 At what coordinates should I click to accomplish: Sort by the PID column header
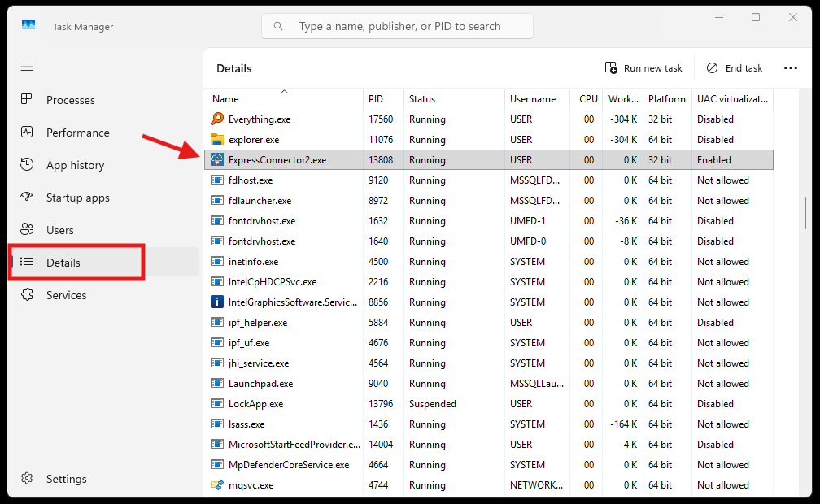point(375,99)
